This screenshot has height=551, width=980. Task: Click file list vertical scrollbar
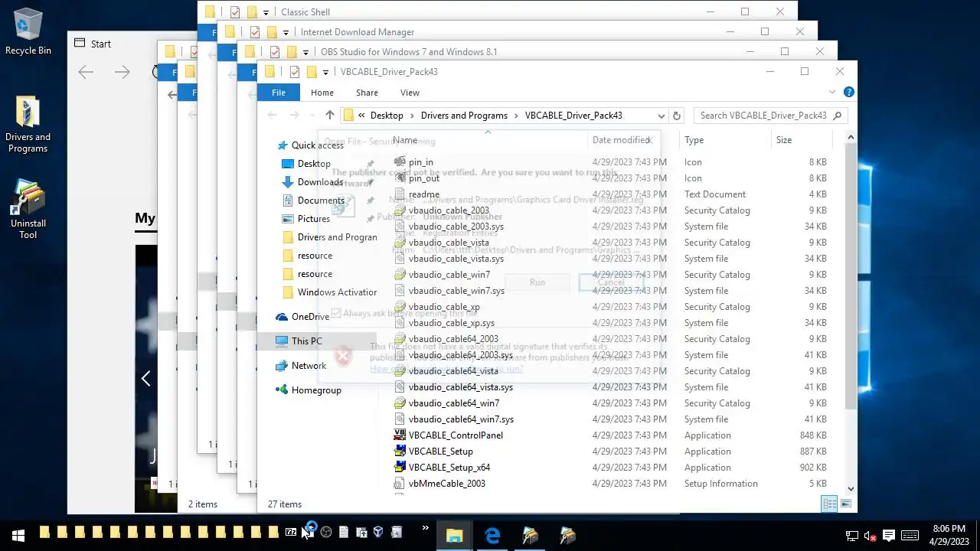(x=851, y=275)
